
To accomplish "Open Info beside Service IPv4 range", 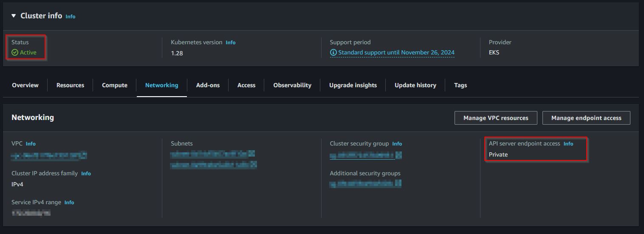I will pyautogui.click(x=69, y=203).
